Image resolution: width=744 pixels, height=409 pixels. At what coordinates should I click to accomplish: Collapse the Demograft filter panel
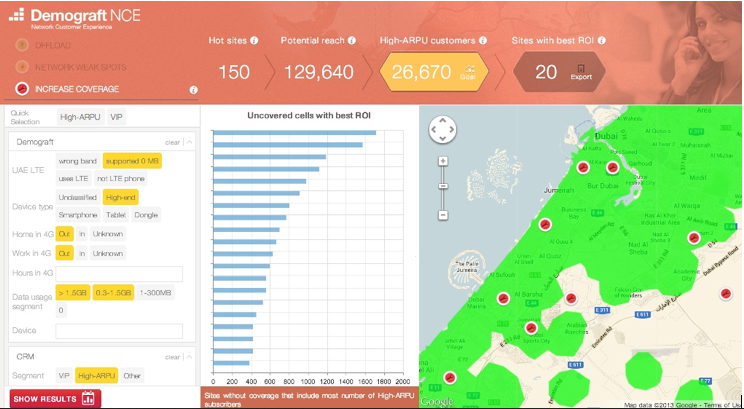tap(189, 142)
